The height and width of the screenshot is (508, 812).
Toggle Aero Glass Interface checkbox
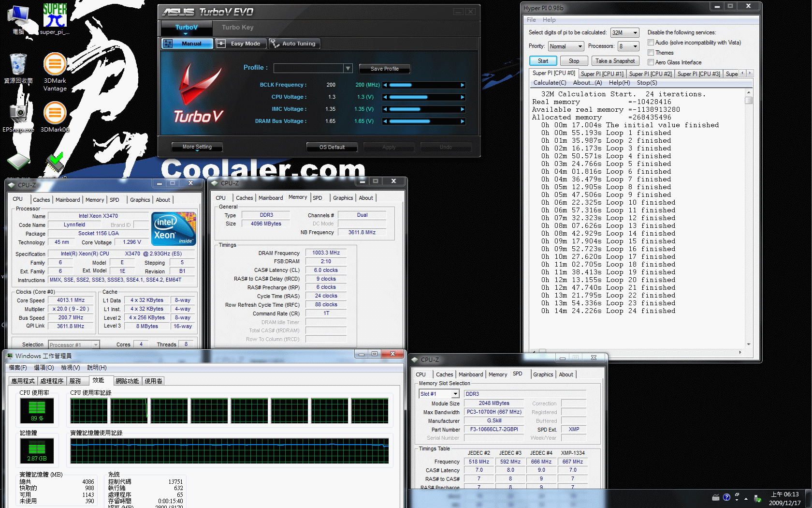coord(651,62)
